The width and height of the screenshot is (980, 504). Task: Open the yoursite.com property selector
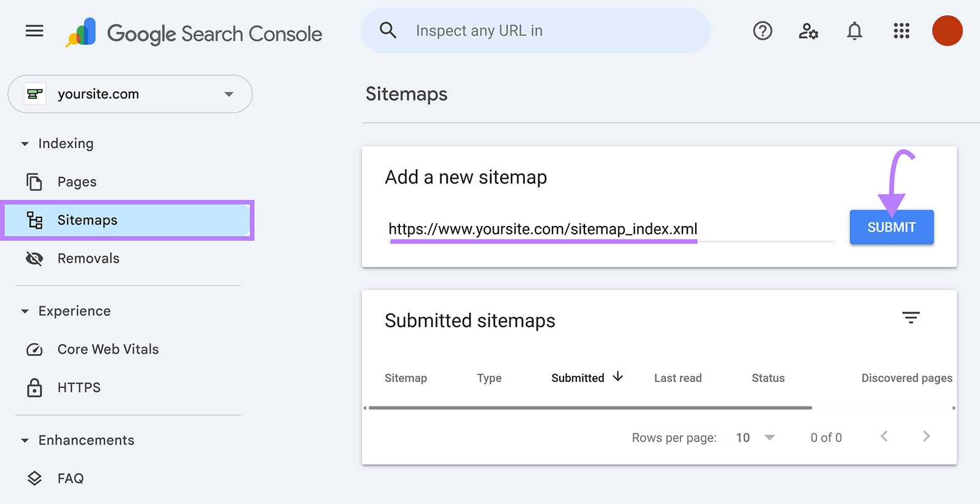pyautogui.click(x=129, y=94)
